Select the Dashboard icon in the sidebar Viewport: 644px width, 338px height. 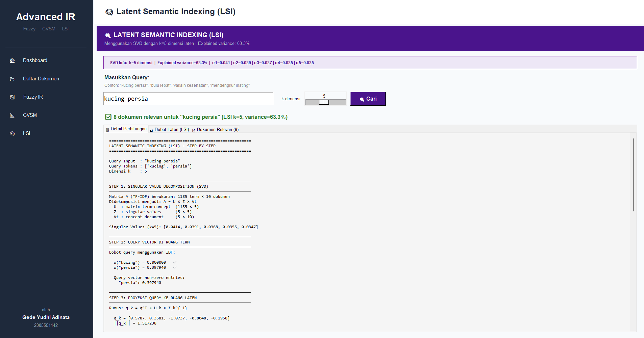13,60
